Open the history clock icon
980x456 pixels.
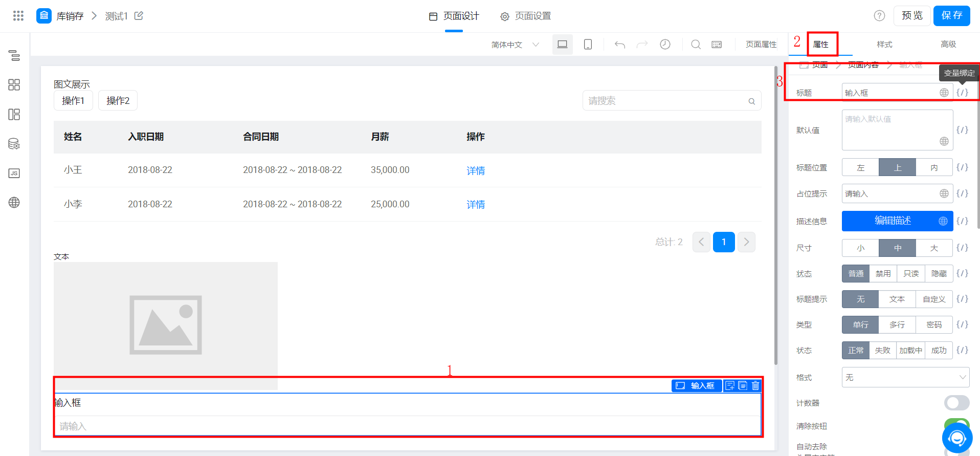pos(665,45)
